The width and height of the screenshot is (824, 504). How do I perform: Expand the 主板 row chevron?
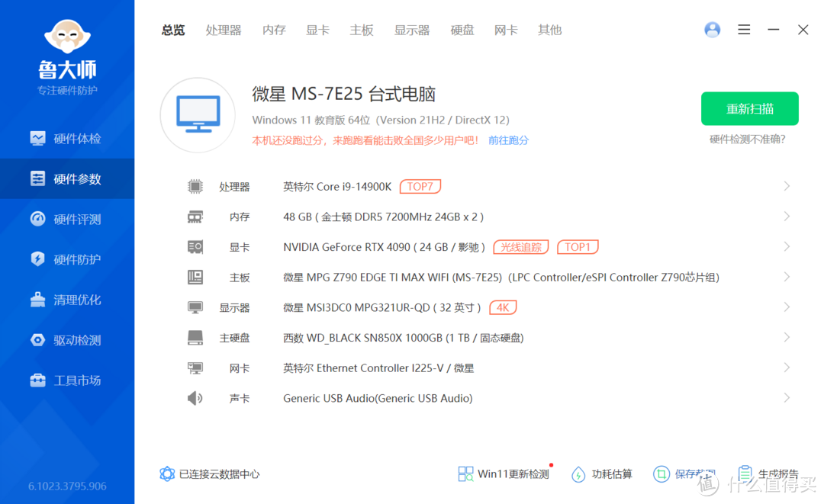coord(787,277)
